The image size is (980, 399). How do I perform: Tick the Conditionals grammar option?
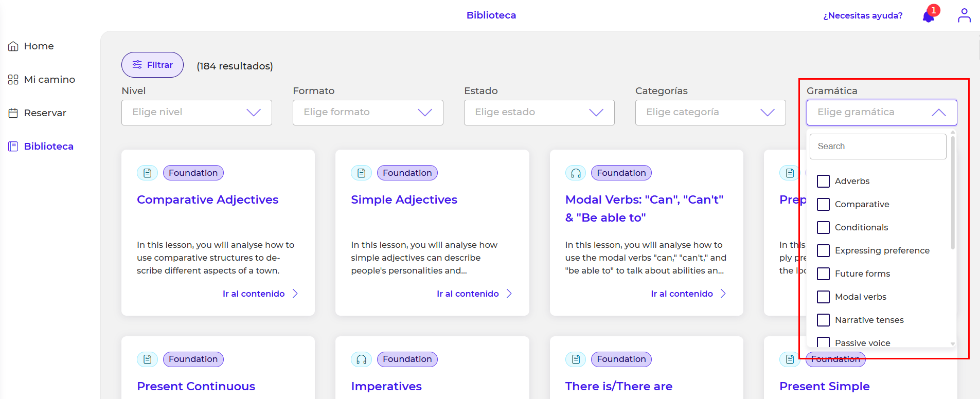(823, 227)
